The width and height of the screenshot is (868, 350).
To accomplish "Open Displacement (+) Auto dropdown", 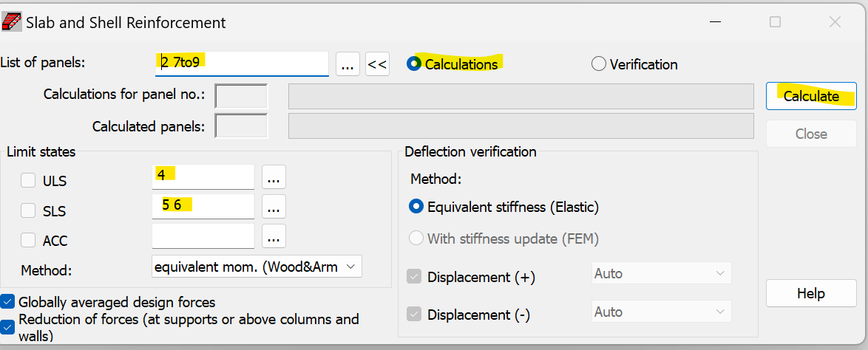I will tap(662, 273).
